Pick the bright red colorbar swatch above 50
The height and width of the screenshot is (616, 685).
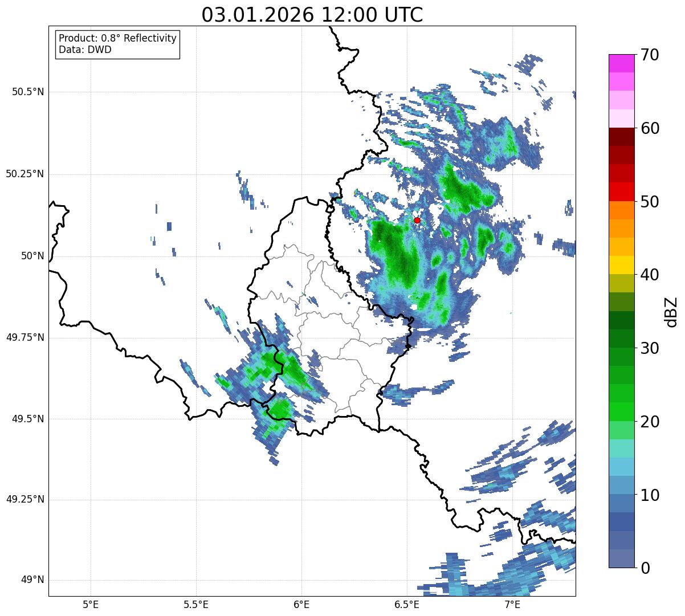point(621,191)
